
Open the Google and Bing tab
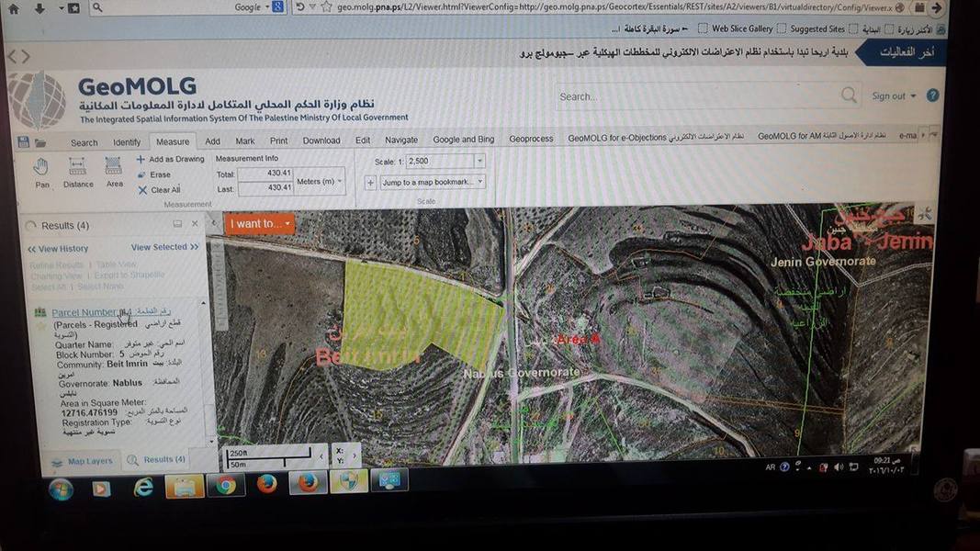click(463, 140)
